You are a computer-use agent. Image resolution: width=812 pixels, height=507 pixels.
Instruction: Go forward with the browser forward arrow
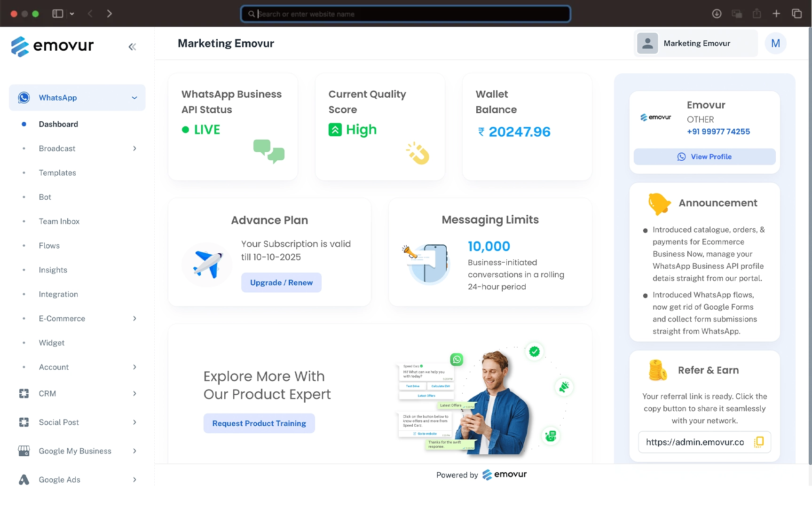point(109,14)
